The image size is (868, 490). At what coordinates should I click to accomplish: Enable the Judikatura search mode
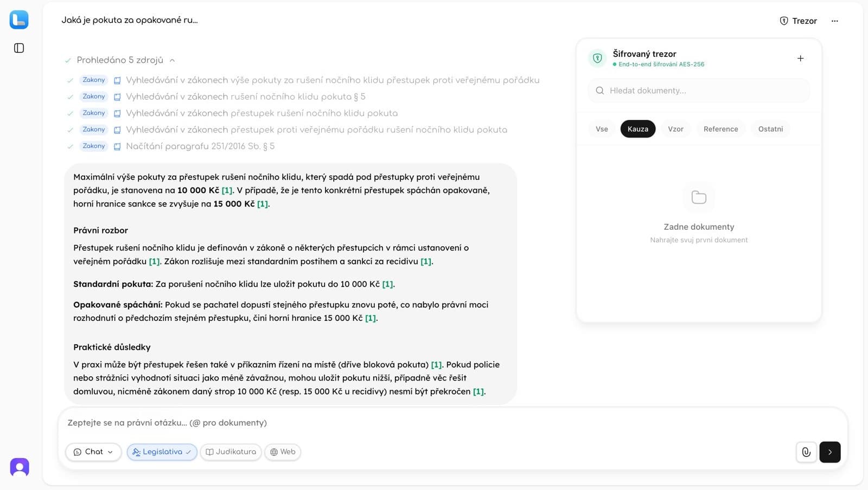coord(231,452)
